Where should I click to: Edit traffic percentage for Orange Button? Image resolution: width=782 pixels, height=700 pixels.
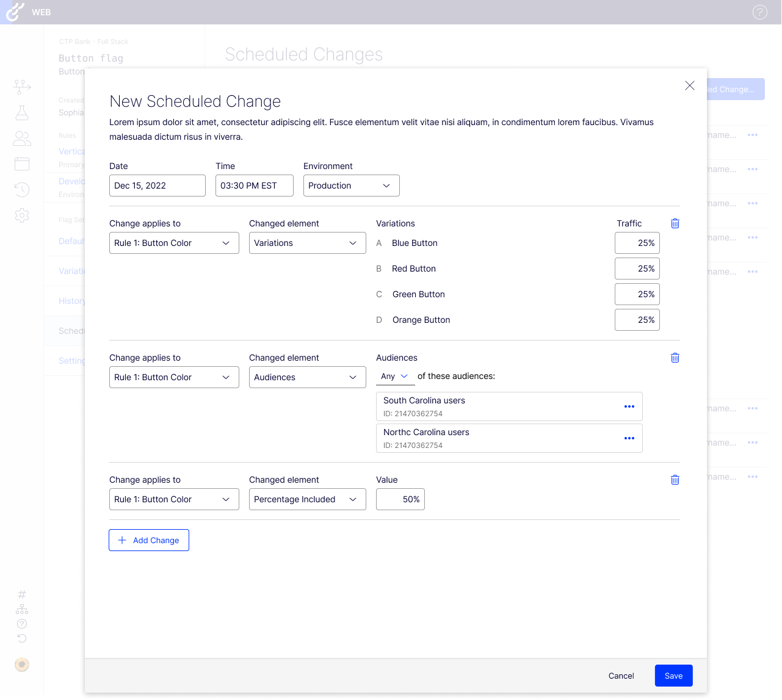(x=637, y=320)
